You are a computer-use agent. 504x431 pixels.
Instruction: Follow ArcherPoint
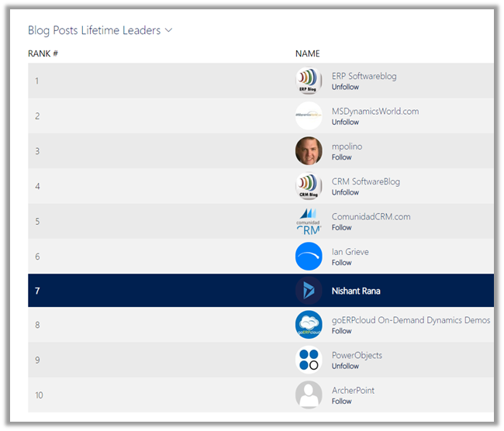(341, 401)
